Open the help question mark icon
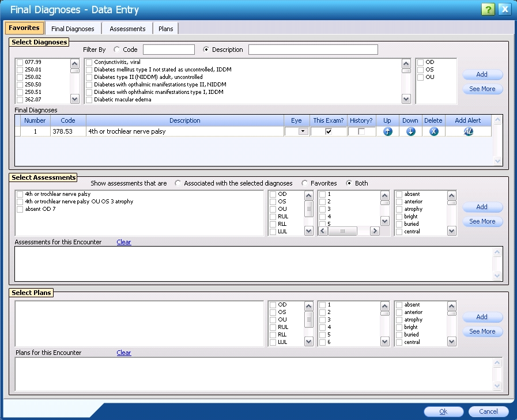This screenshot has height=420, width=517. click(488, 9)
